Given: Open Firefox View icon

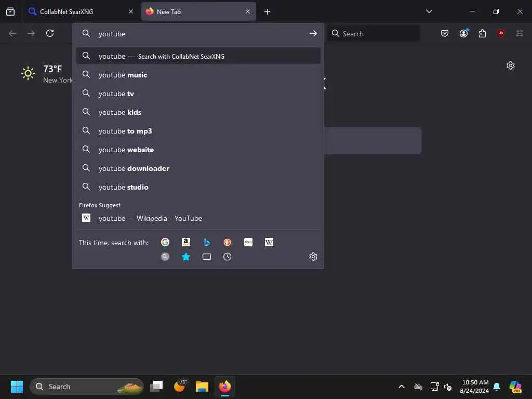Looking at the screenshot, I should pos(10,11).
